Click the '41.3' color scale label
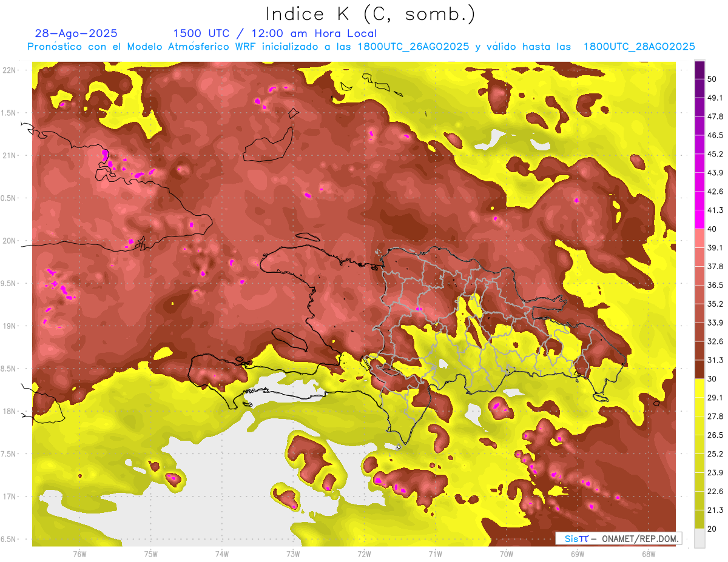Screen dimensions: 728x562 point(716,210)
